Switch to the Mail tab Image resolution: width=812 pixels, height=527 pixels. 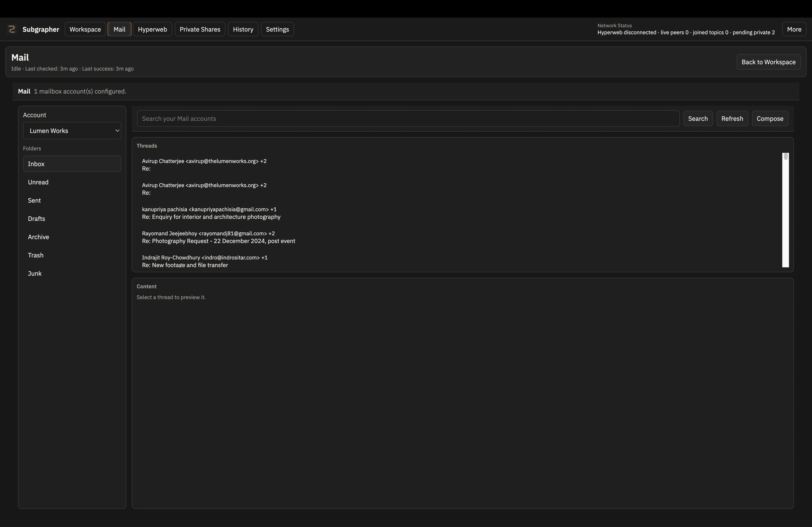(119, 29)
